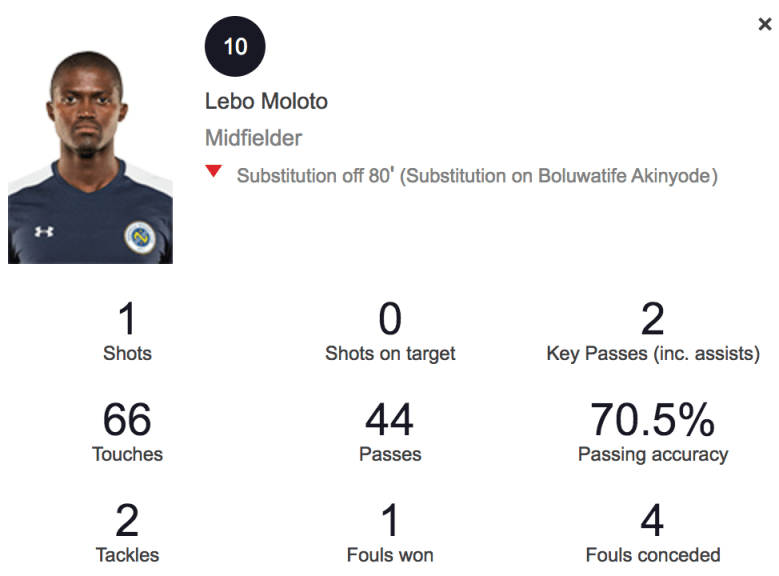The width and height of the screenshot is (779, 576).
Task: Select the 70.5% passing accuracy value
Action: pyautogui.click(x=653, y=420)
